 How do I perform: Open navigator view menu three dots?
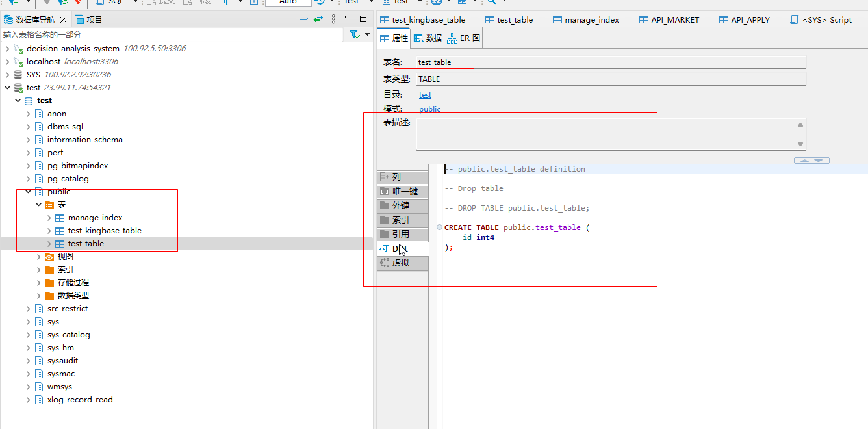333,19
